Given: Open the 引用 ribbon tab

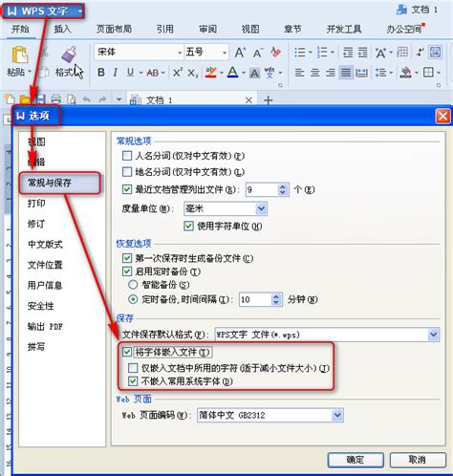Looking at the screenshot, I should 165,30.
